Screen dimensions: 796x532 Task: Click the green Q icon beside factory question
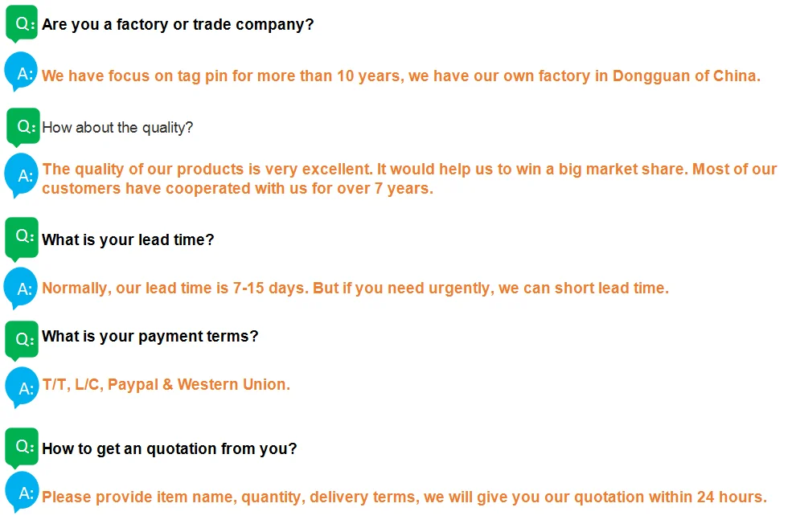[x=22, y=23]
